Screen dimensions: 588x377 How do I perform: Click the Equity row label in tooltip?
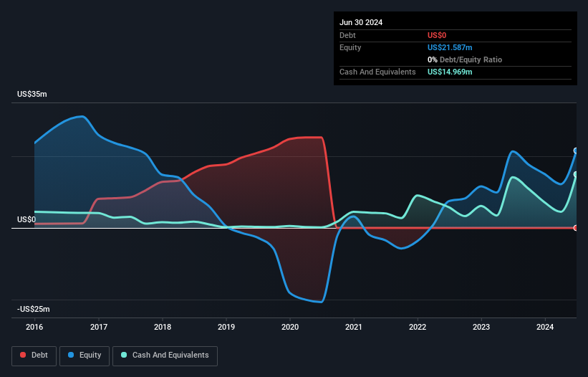coord(350,47)
